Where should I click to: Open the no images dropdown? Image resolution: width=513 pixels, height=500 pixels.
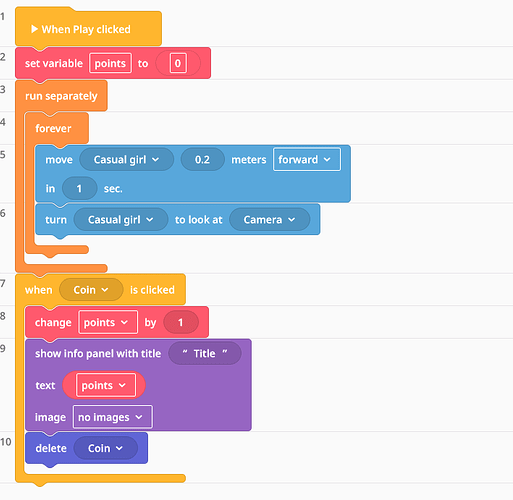pyautogui.click(x=113, y=417)
